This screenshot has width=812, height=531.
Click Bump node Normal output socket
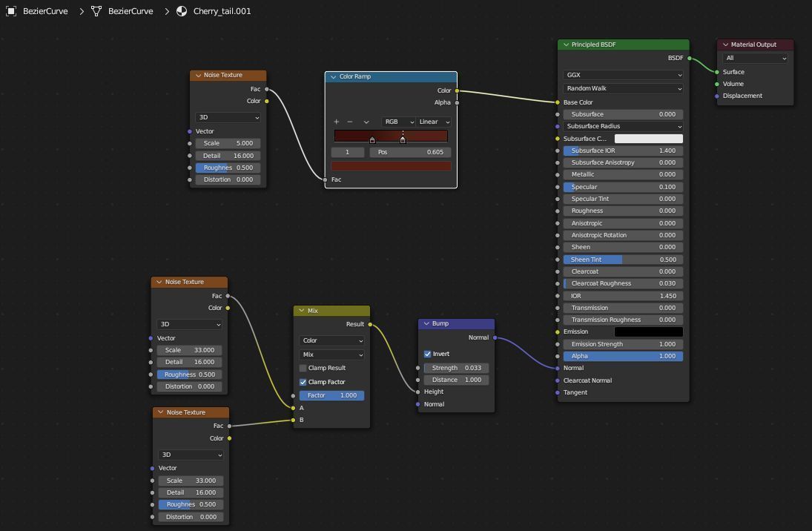coord(495,337)
